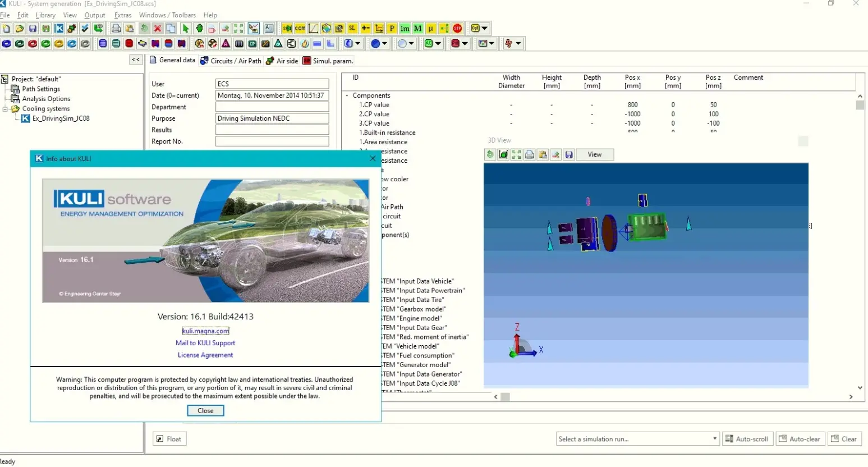
Task: Click the 'com' yellow toolbar icon
Action: [300, 28]
